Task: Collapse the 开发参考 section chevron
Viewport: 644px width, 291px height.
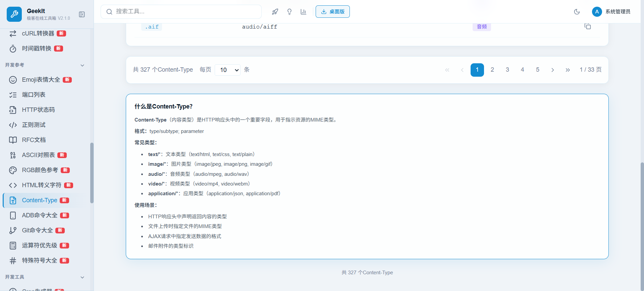Action: click(82, 65)
